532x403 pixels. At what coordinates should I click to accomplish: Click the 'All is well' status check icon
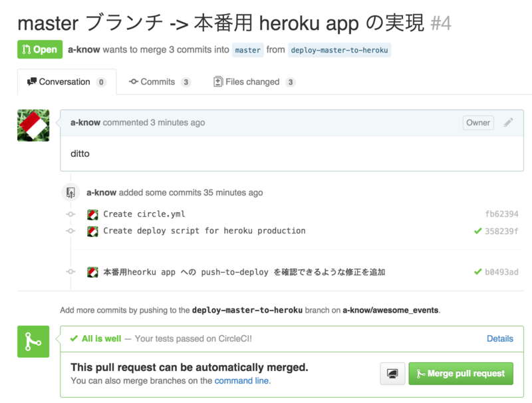pos(74,338)
